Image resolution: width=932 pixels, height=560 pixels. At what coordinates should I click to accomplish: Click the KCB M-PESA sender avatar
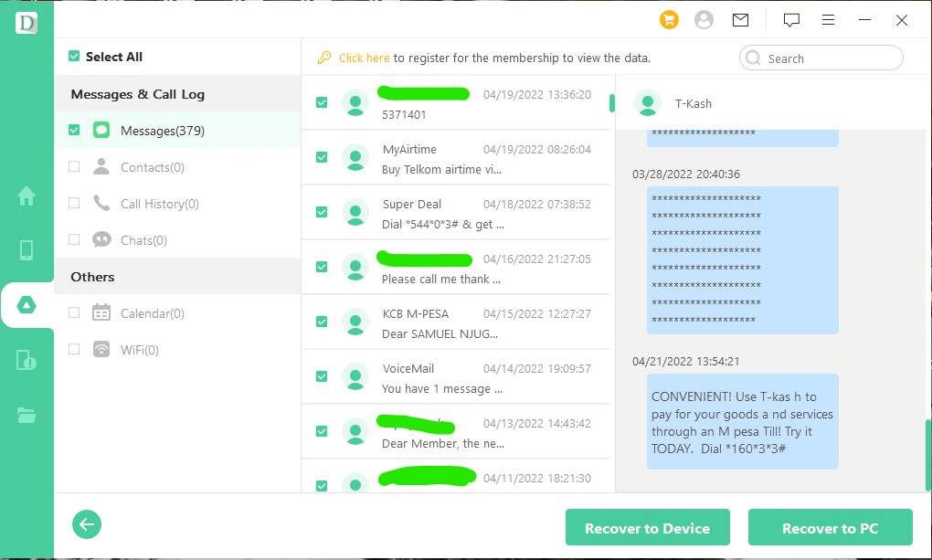(355, 322)
